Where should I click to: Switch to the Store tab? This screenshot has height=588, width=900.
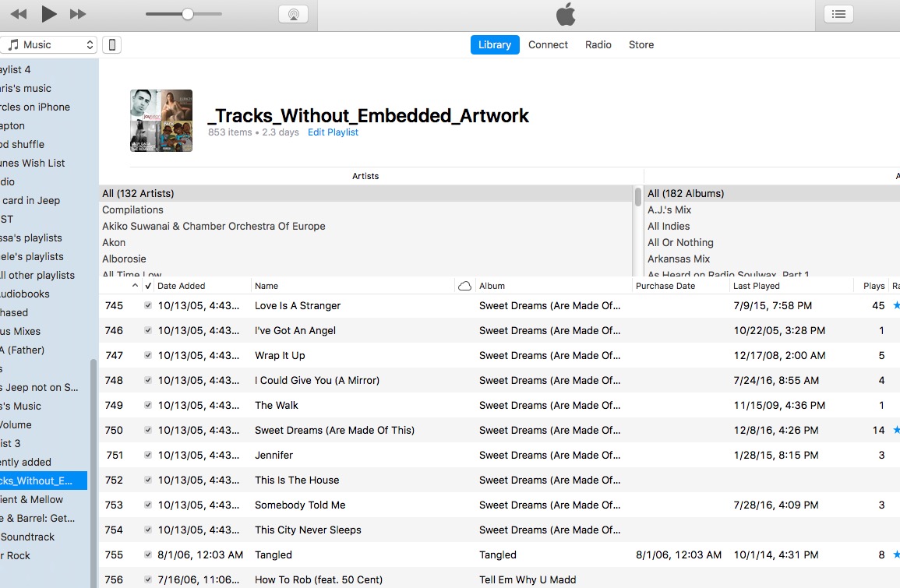[x=641, y=44]
